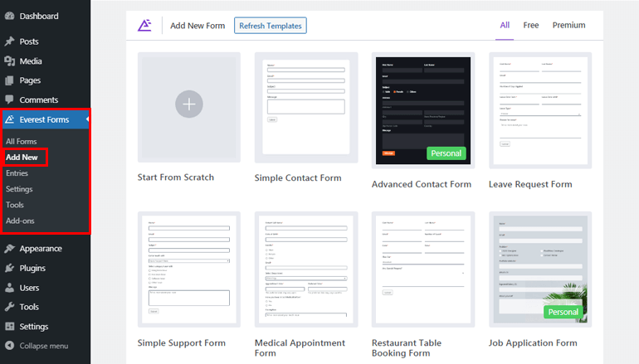The width and height of the screenshot is (639, 364).
Task: Click the Settings sliders icon at the bottom
Action: [9, 326]
